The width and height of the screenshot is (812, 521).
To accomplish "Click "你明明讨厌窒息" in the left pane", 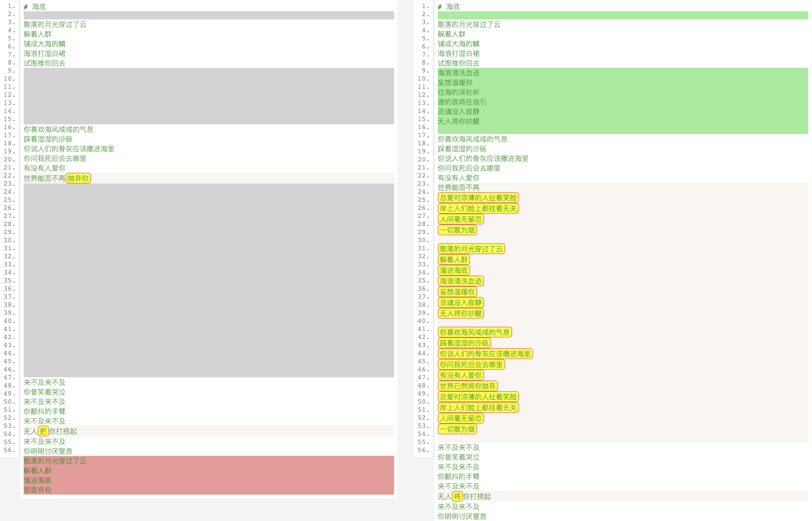I will 48,451.
